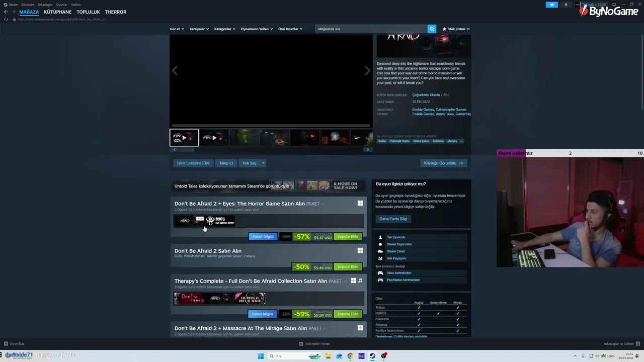
Task: Open the THERROR profile tab
Action: (116, 12)
